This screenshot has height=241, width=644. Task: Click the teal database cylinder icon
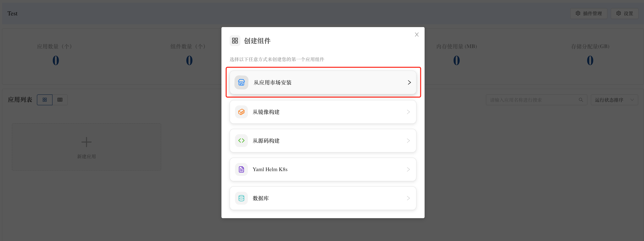pyautogui.click(x=241, y=198)
